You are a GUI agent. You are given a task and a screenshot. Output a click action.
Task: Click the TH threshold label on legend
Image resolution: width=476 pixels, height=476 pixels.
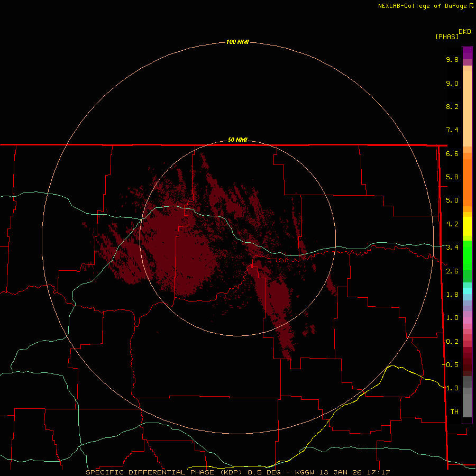454,412
